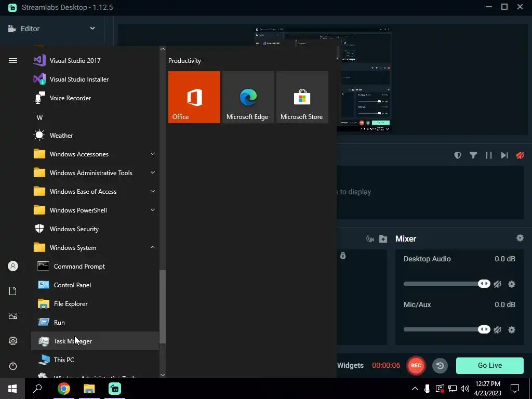The height and width of the screenshot is (399, 532).
Task: Add a scene folder in Streamlabs
Action: coord(383,239)
